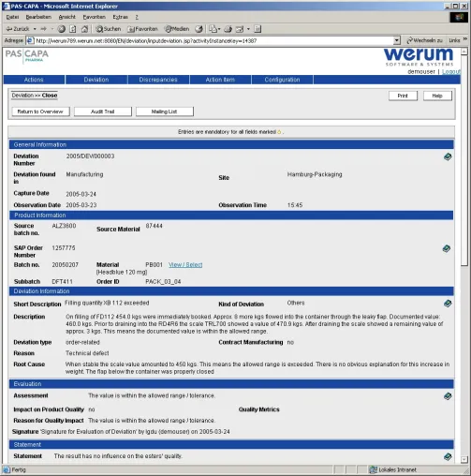Open the Audit Trail button
This screenshot has width=471, height=476.
tap(103, 112)
